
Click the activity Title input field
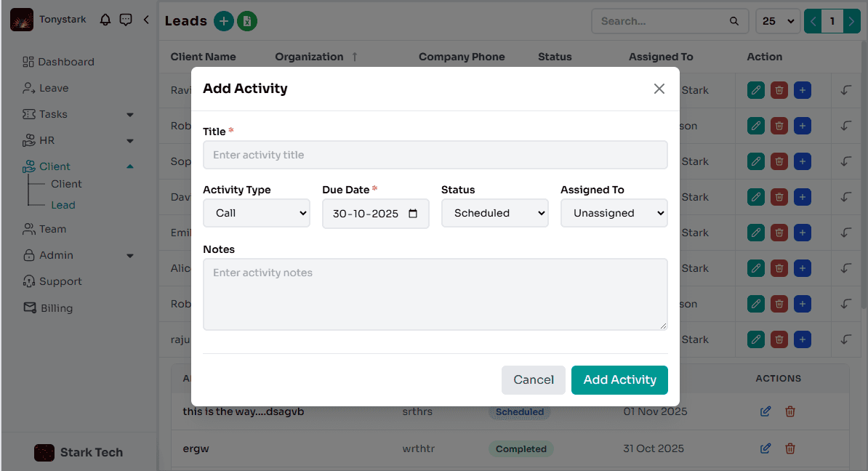pyautogui.click(x=435, y=155)
